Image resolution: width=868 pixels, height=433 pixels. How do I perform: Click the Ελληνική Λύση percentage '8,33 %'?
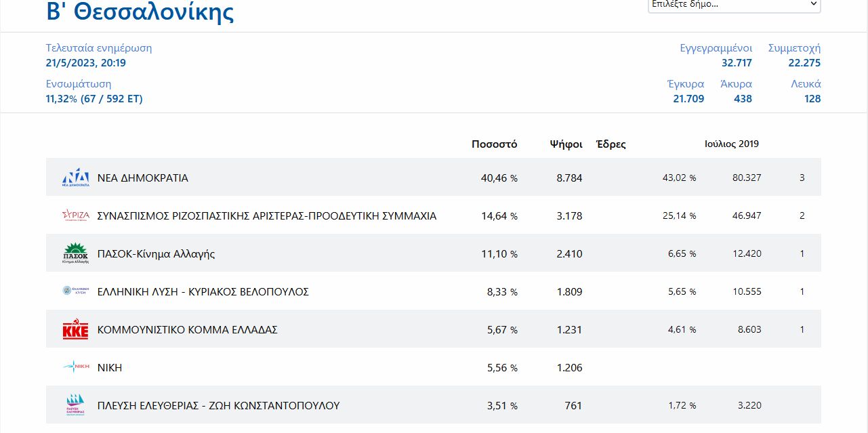(502, 292)
